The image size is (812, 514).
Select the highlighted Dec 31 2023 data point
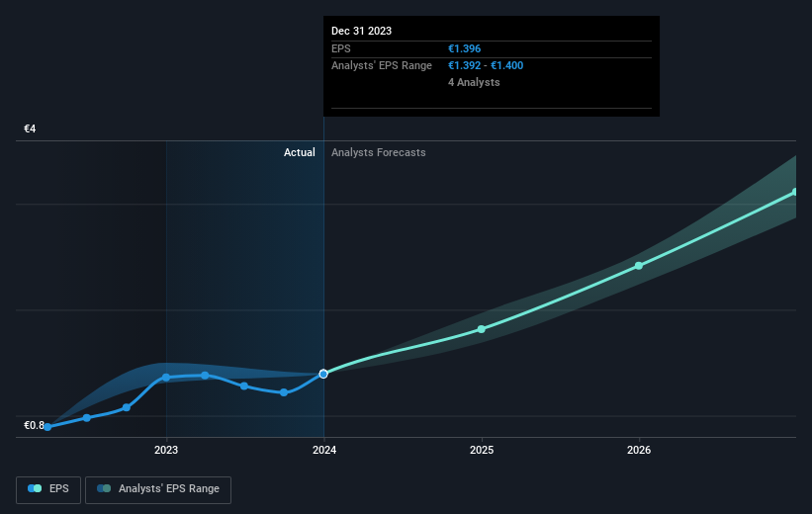click(323, 374)
